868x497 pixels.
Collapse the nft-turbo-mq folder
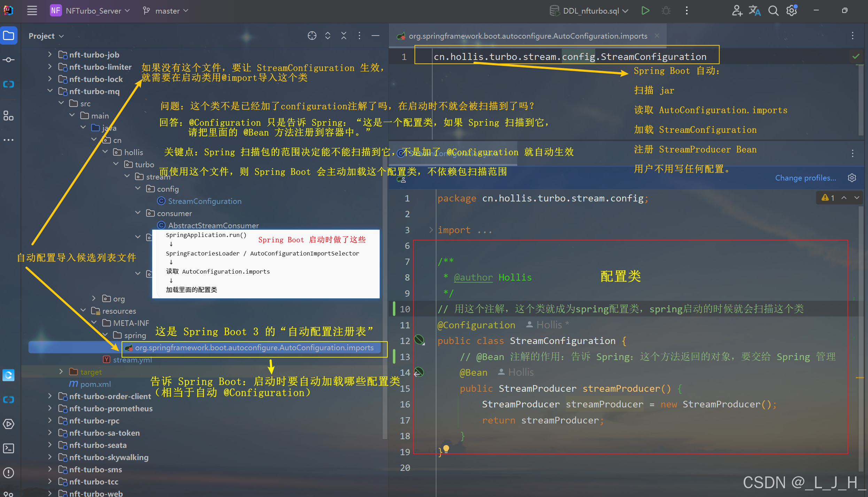[50, 91]
